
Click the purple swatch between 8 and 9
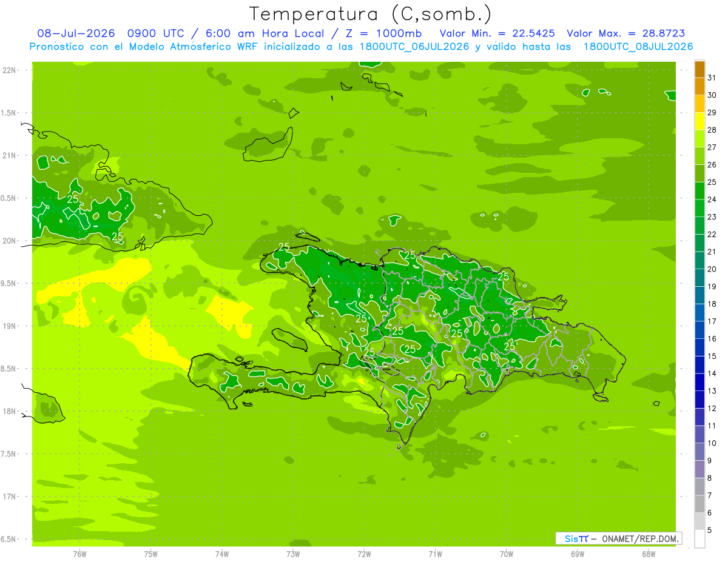tap(699, 469)
